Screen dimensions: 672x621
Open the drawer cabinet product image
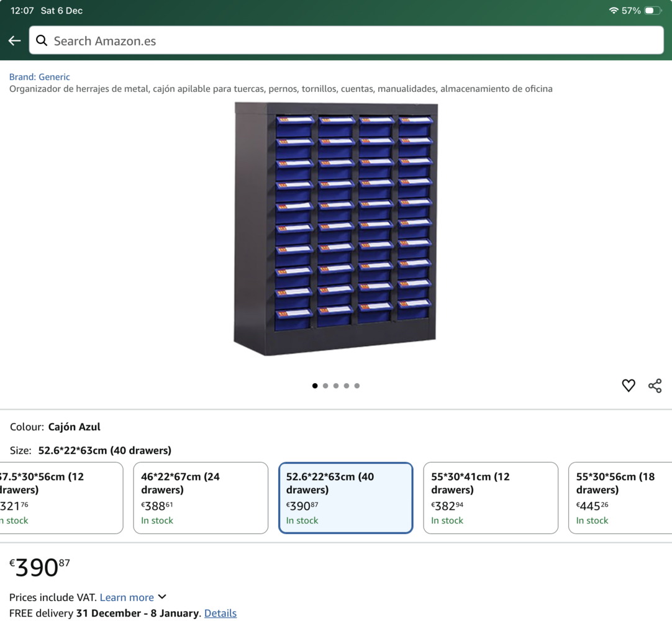pyautogui.click(x=335, y=230)
